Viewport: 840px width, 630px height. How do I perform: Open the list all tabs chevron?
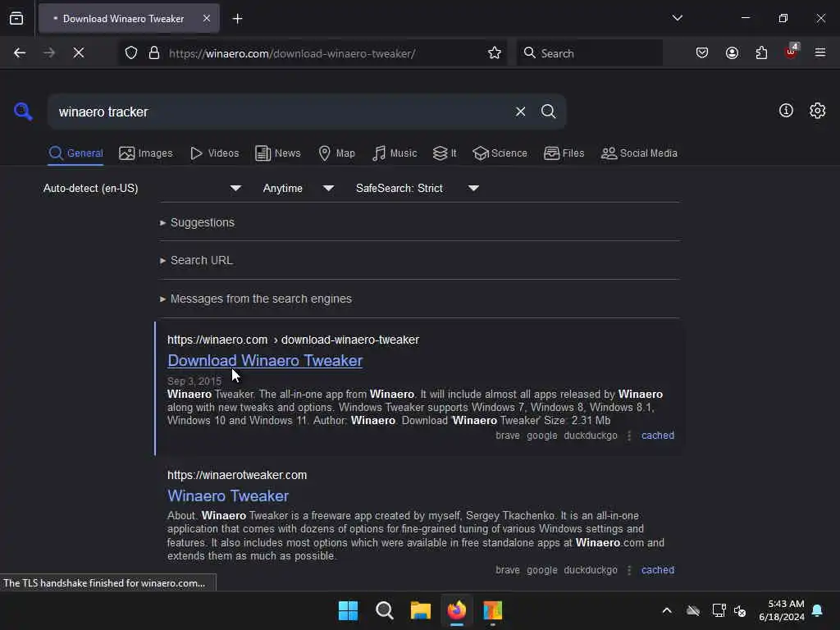coord(677,18)
